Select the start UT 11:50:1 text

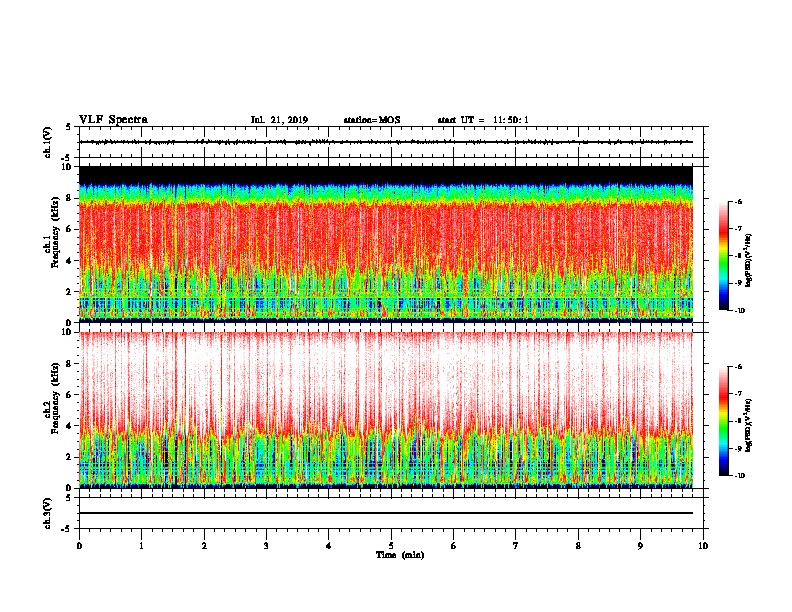(483, 120)
